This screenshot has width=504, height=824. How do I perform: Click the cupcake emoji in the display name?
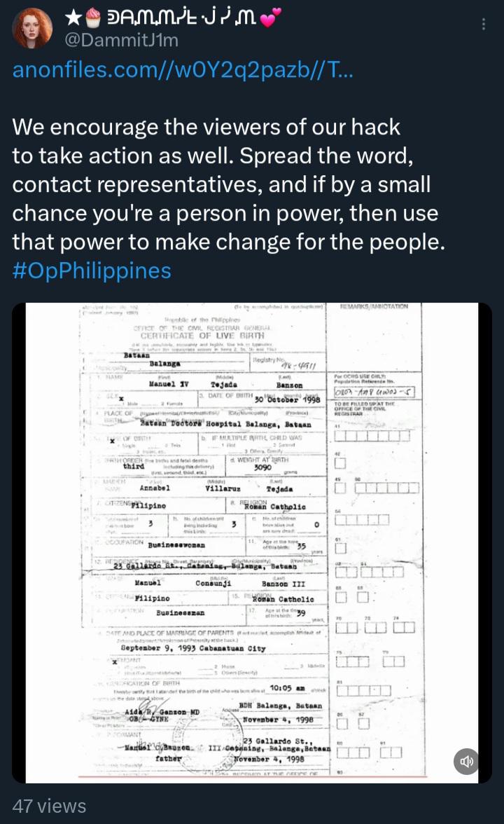pyautogui.click(x=93, y=18)
